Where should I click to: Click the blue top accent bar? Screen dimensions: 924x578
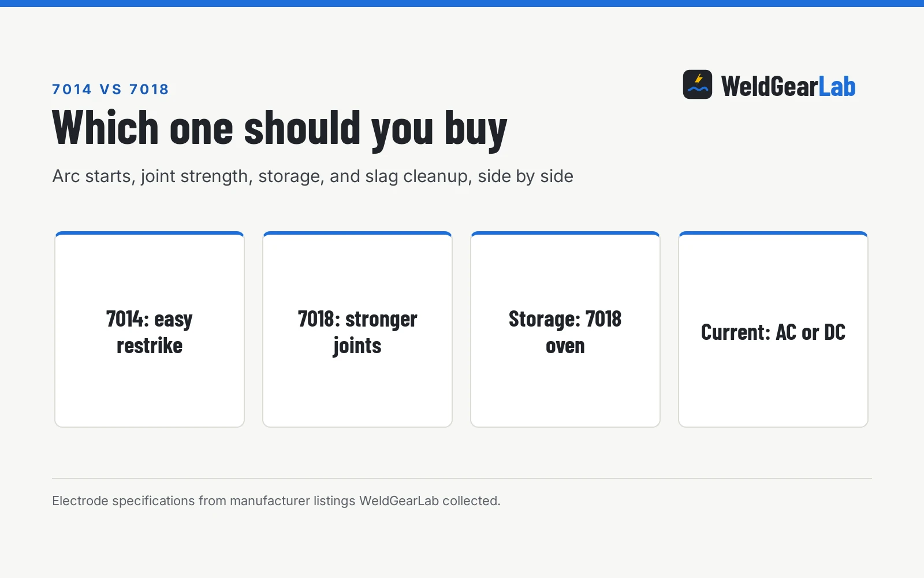[462, 3]
